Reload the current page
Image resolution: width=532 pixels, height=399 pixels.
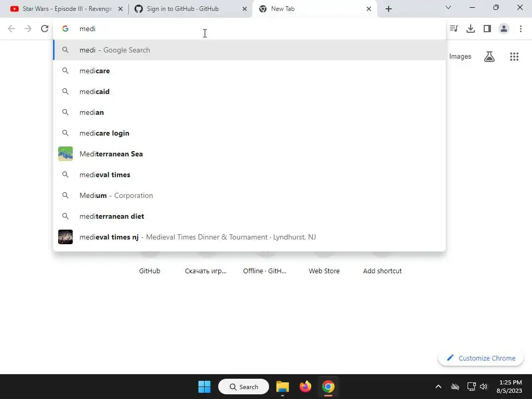tap(45, 29)
